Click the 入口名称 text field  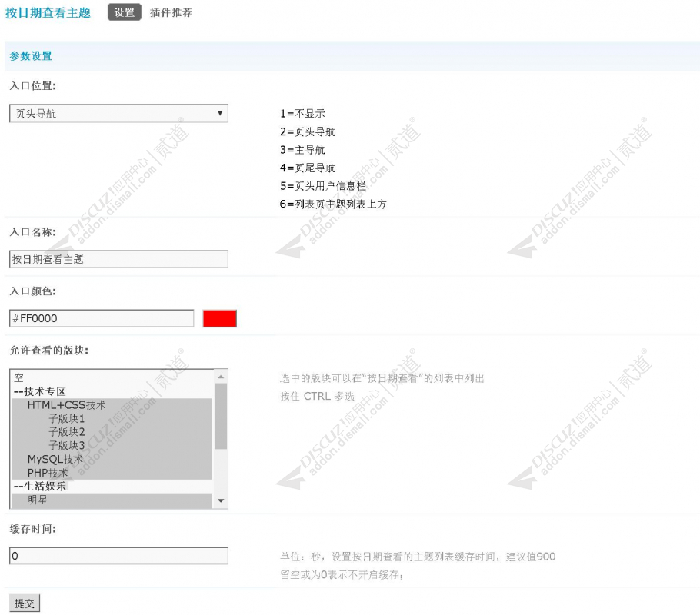pyautogui.click(x=118, y=259)
